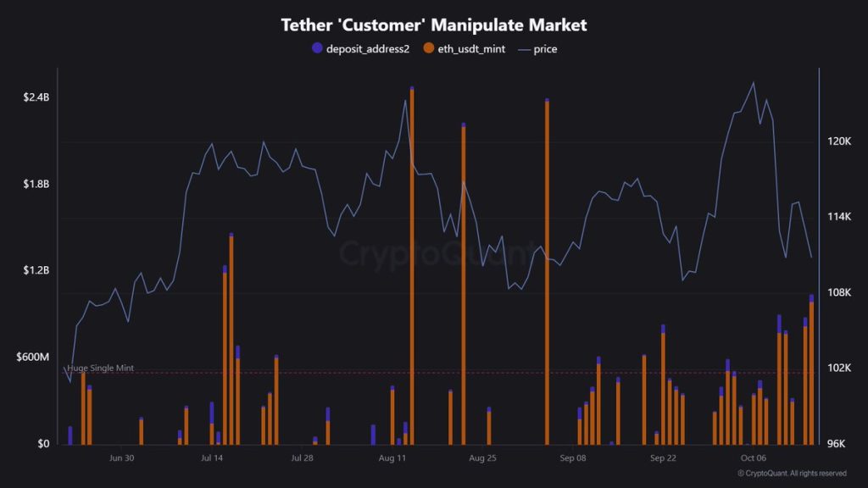Click the purple deposit_address2 legend dot

pyautogui.click(x=318, y=49)
